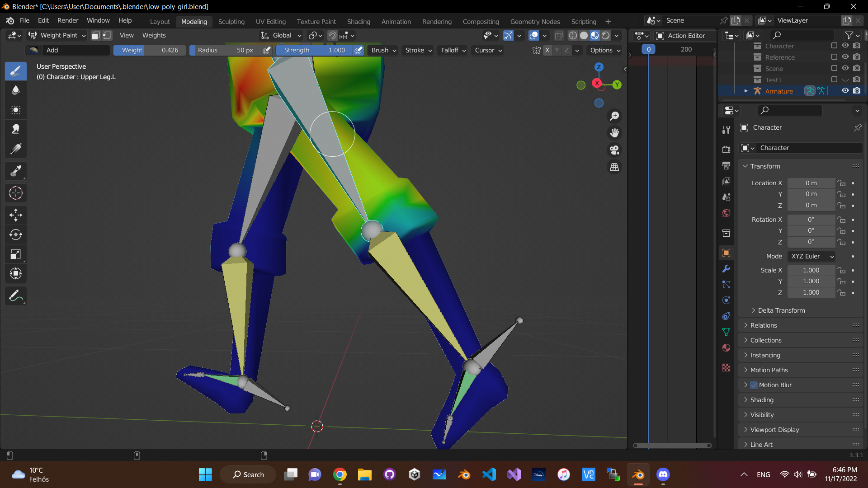Screen dimensions: 868x488
Task: Expand the Delta Transform section
Action: (x=781, y=310)
